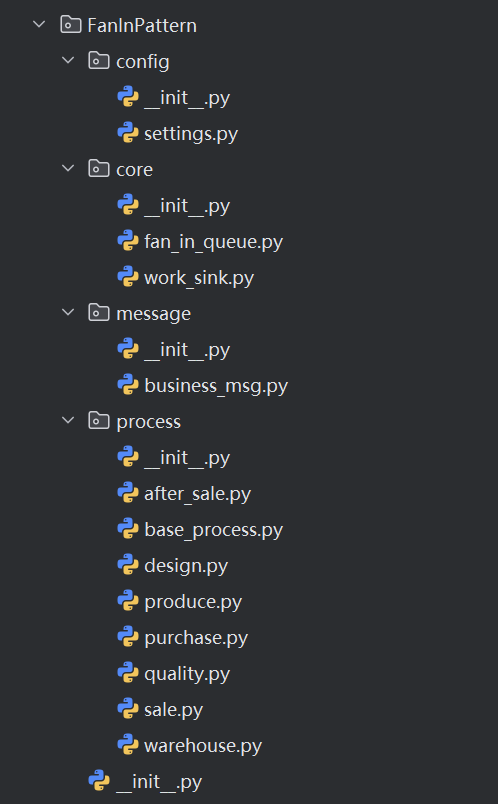Click Python icon of message's __init__.py
The height and width of the screenshot is (804, 498).
point(128,349)
